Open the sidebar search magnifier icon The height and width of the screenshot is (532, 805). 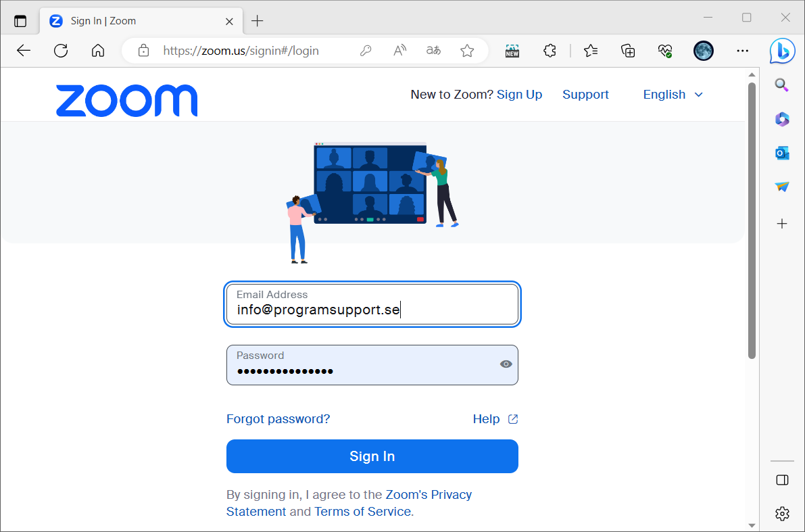pos(782,85)
